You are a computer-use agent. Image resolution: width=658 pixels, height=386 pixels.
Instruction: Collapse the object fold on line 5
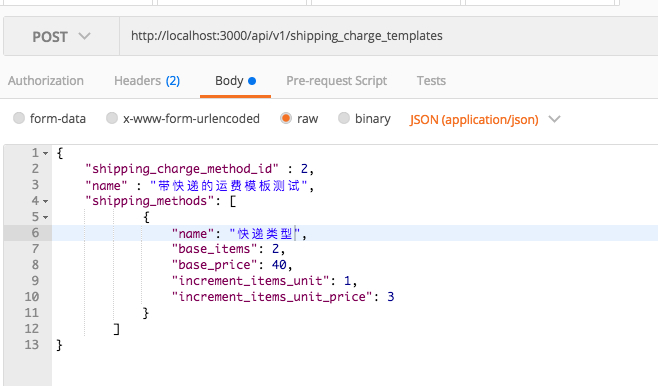point(46,217)
